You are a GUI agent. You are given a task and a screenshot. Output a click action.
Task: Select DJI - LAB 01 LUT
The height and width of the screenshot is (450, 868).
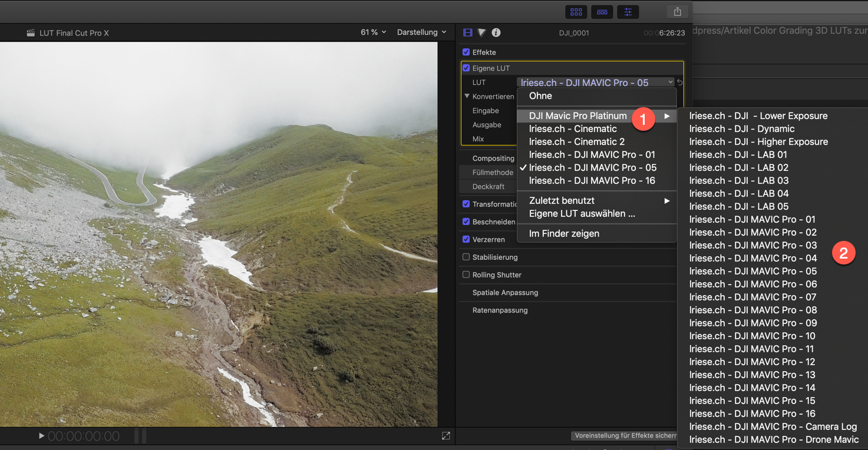click(x=773, y=155)
